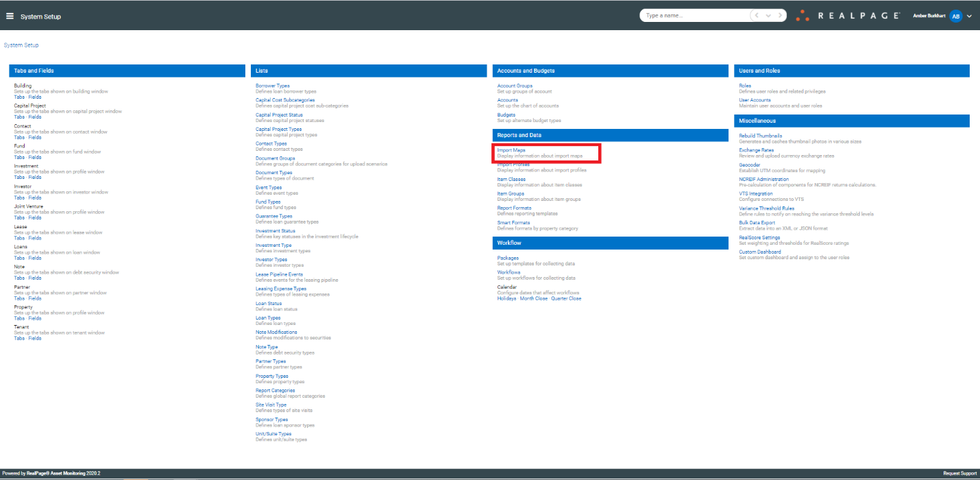The width and height of the screenshot is (980, 480).
Task: Open the Holidays calendar link
Action: pos(506,298)
